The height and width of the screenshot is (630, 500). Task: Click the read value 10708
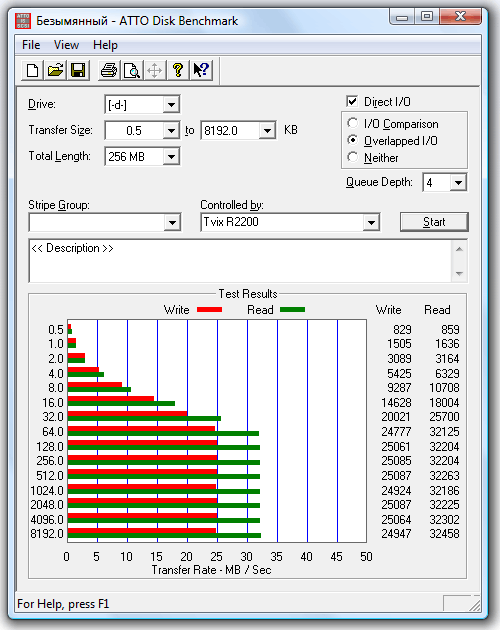point(444,388)
